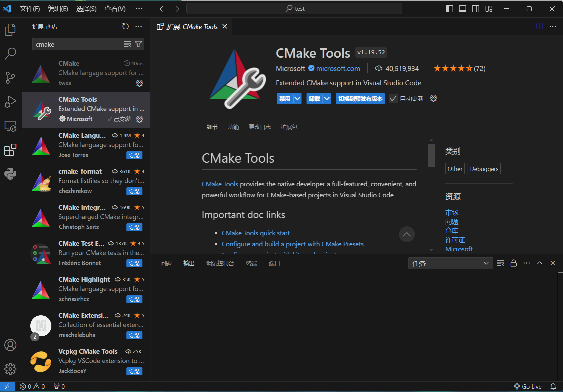Open the Explorer view in activity bar

point(10,30)
